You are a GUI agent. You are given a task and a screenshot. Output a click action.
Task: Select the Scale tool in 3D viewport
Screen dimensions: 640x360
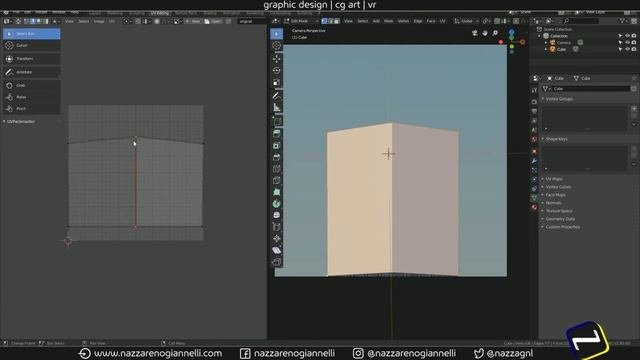(277, 82)
